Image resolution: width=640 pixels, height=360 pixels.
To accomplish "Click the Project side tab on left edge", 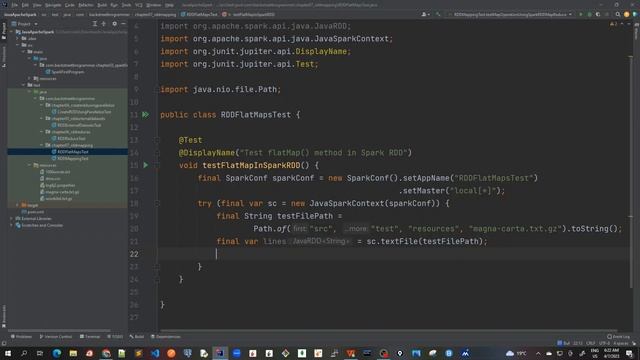I will point(4,31).
